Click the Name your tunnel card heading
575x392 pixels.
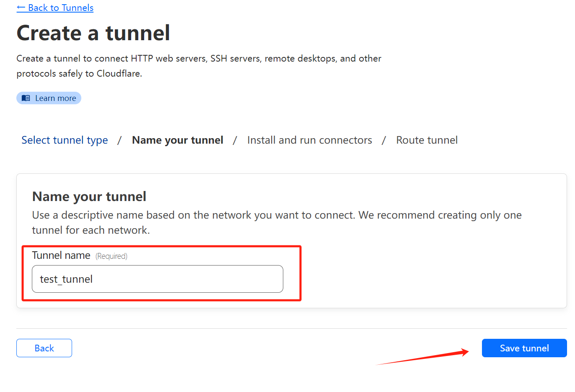[x=89, y=196]
